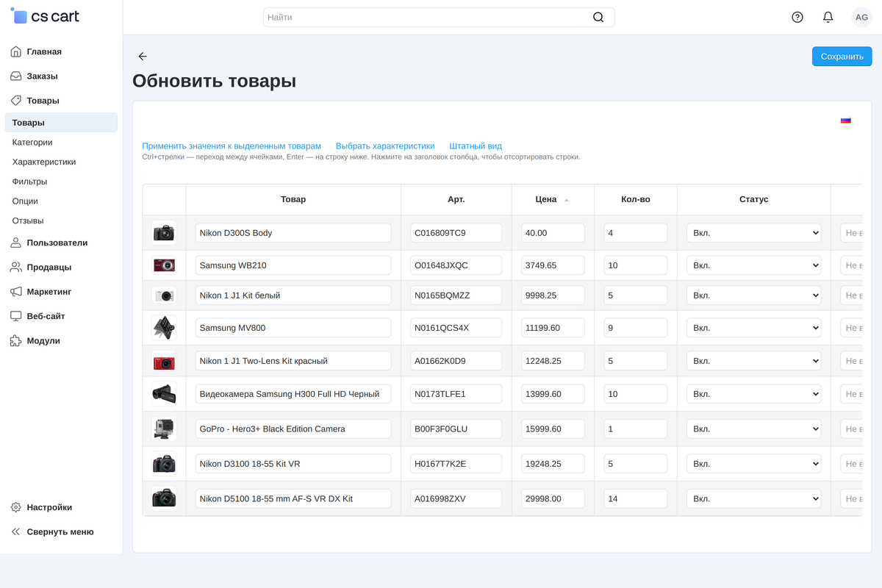Open status dropdown for GoPro Hero3+ camera
Viewport: 882px width, 588px height.
pos(754,429)
